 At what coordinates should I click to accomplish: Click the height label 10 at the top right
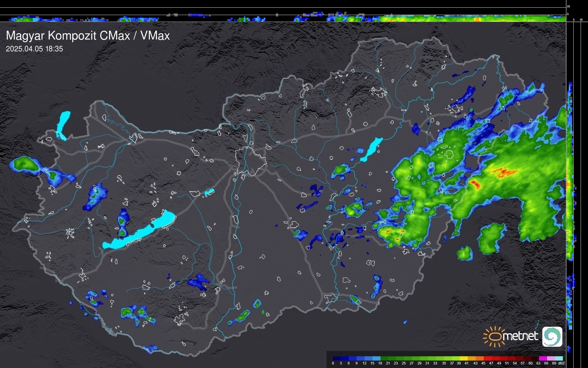coord(569,6)
